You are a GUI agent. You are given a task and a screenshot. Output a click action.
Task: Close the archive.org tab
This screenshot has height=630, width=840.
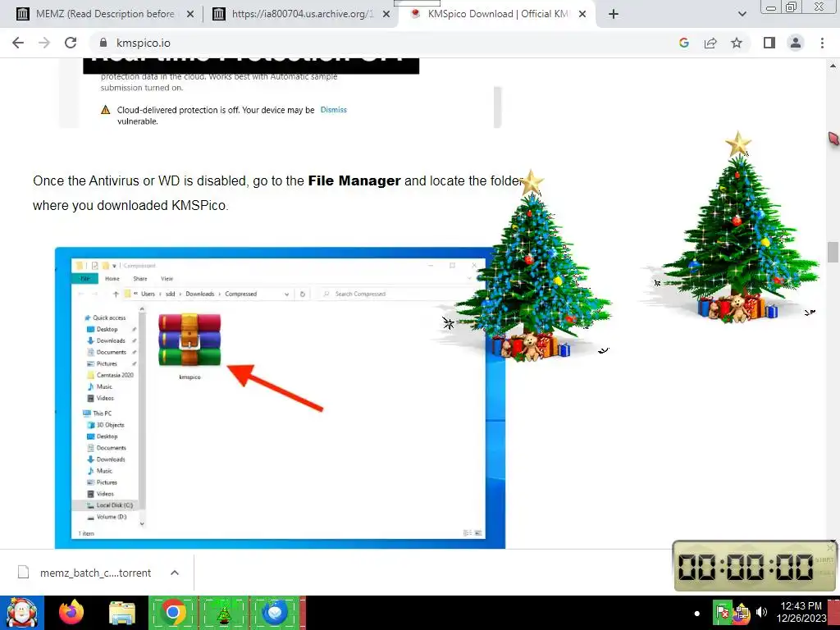pos(386,15)
